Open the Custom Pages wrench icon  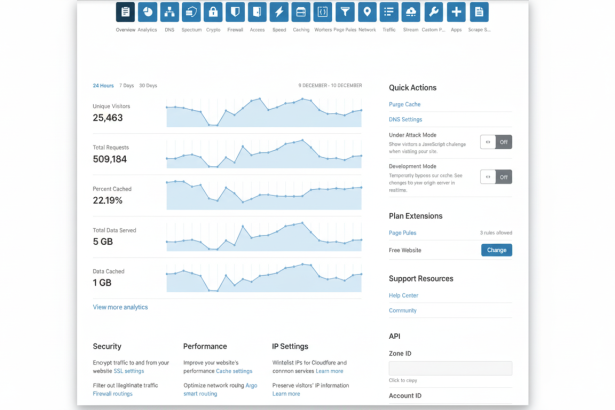(433, 12)
